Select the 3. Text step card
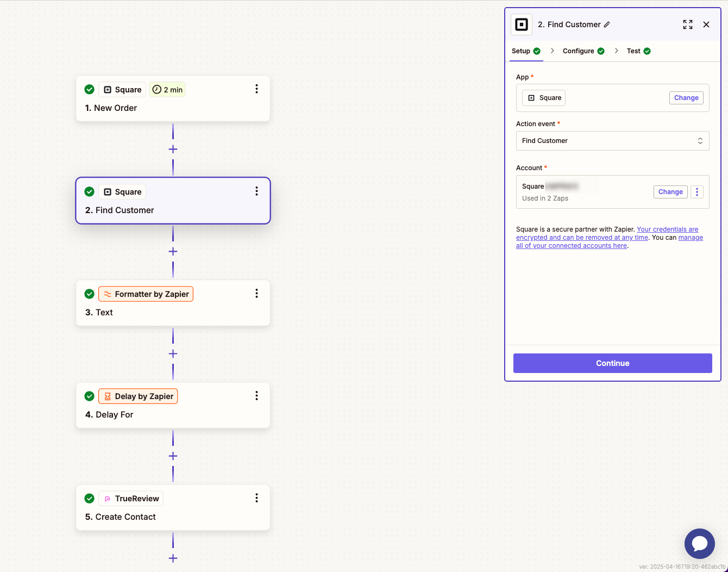 point(173,303)
